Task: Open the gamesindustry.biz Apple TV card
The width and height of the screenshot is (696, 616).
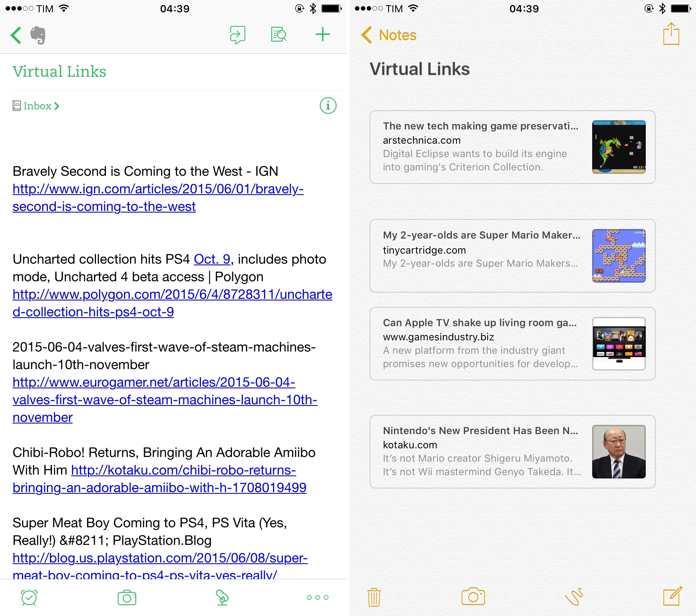Action: click(512, 344)
